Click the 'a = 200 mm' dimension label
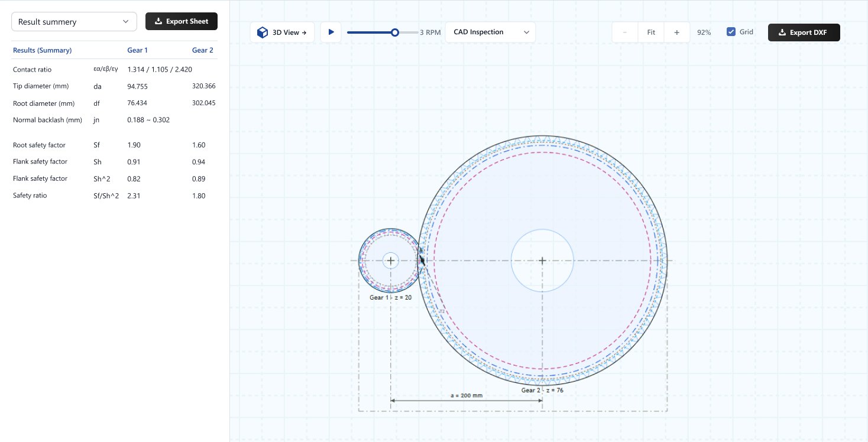 (467, 395)
